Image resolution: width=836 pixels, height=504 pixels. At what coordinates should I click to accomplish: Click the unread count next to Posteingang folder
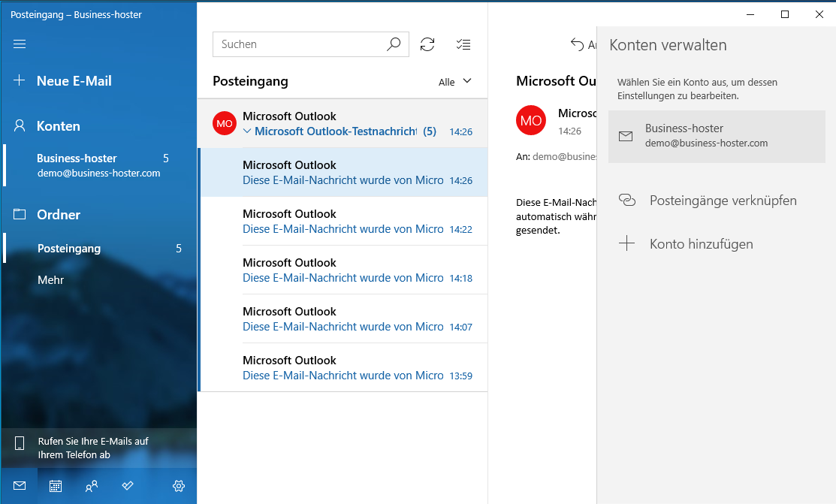point(179,249)
